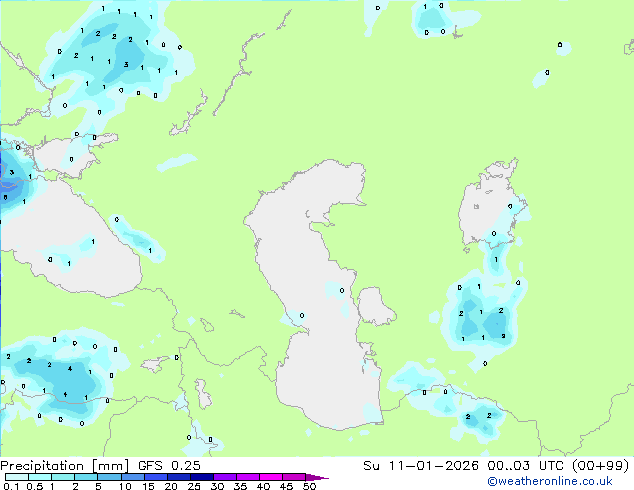This screenshot has height=490, width=634.
Task: Click the '50' legend scale label
Action: coord(309,486)
